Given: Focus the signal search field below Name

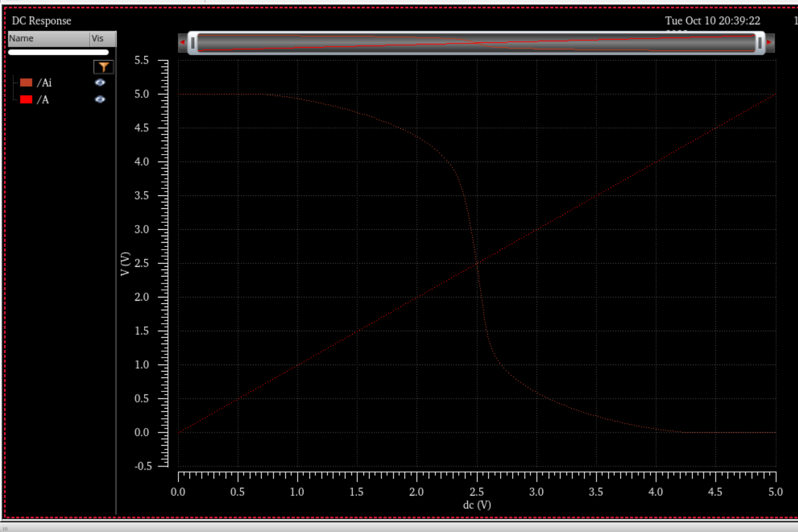Looking at the screenshot, I should coord(59,52).
